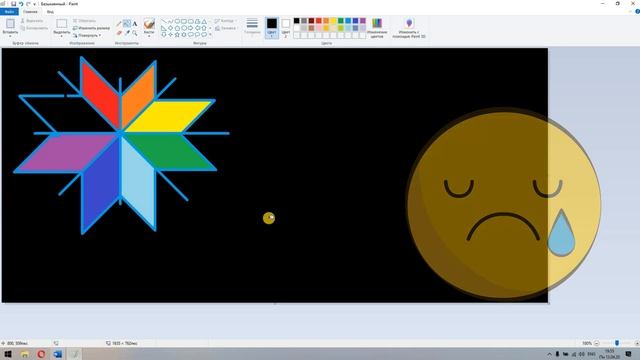Pick the yellow palette swatch

tap(333, 21)
